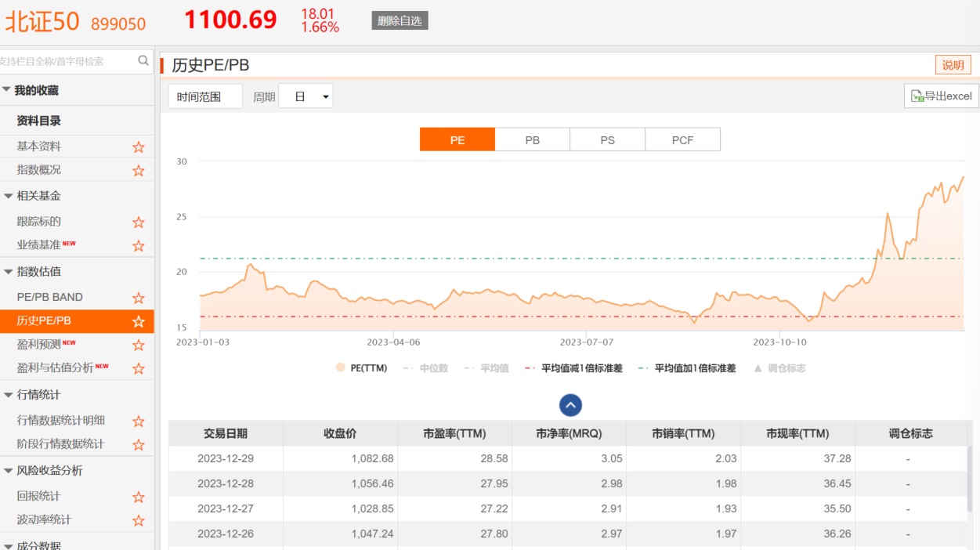
Task: Click the star beside 盈利预测
Action: click(x=139, y=345)
